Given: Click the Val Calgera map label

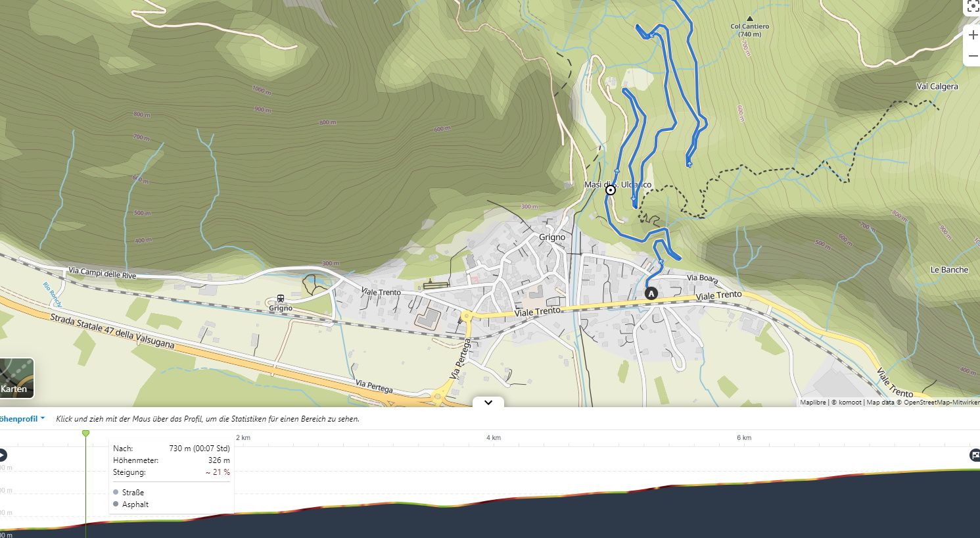Looking at the screenshot, I should 937,87.
